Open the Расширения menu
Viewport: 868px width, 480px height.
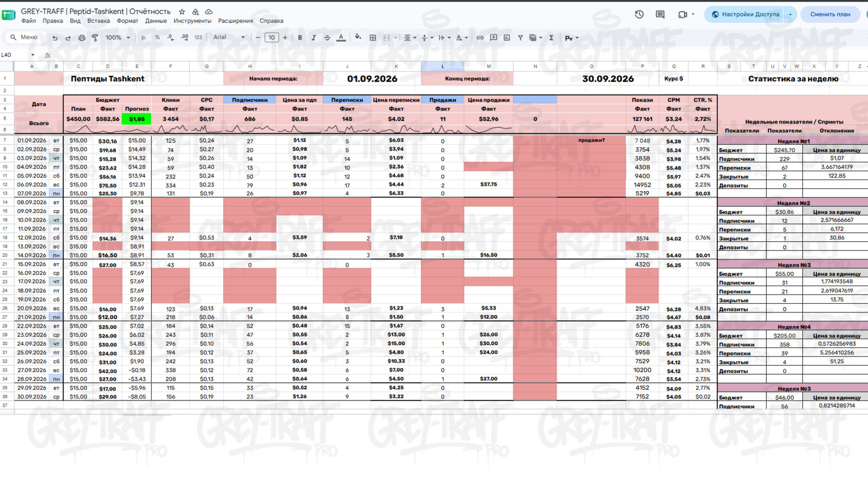tap(236, 21)
